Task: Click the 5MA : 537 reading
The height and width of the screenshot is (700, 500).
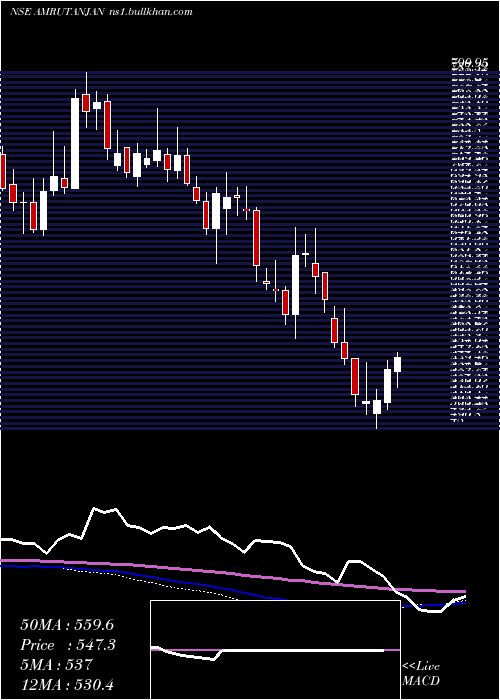Action: pyautogui.click(x=56, y=665)
